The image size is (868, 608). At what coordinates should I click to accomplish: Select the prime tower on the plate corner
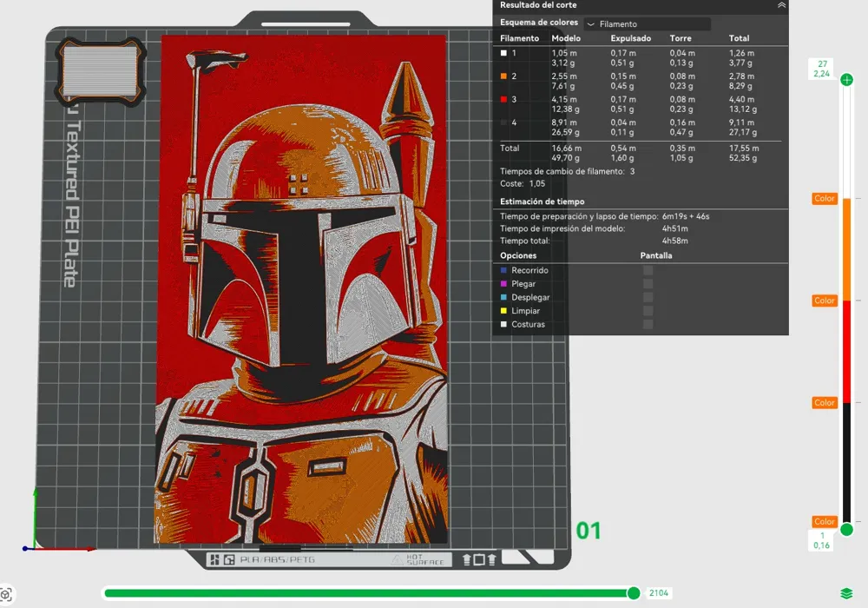(100, 71)
